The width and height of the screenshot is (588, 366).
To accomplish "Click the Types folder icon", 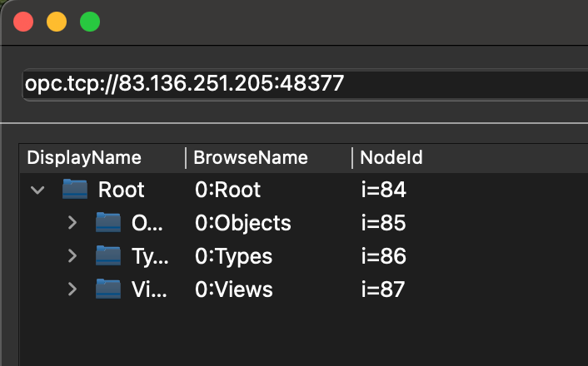I will [x=108, y=256].
